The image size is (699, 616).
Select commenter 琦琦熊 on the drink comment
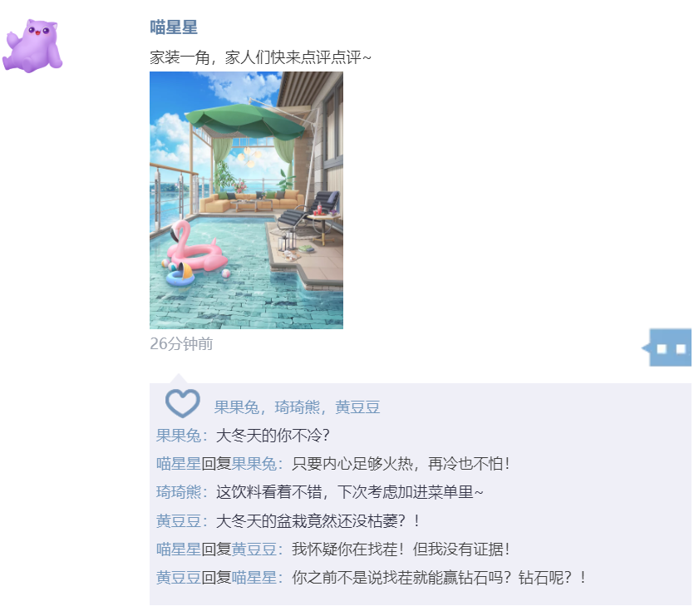[179, 492]
